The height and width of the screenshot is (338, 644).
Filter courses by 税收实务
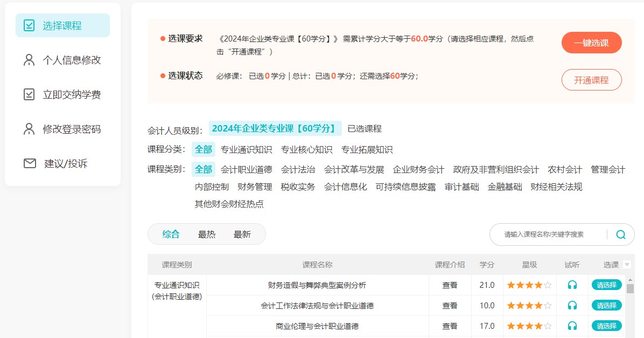[x=298, y=187]
